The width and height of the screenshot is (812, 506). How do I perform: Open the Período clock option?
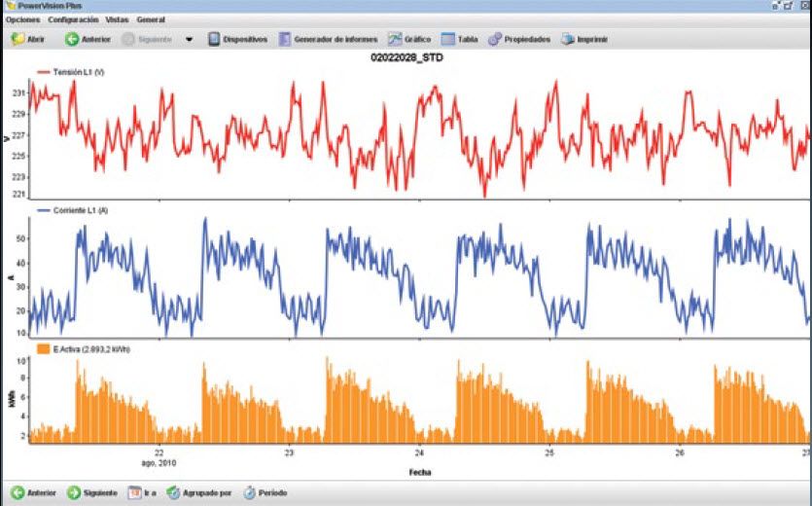265,492
